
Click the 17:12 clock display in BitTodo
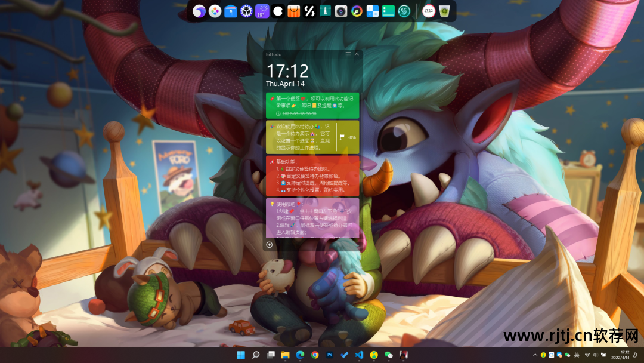coord(287,71)
